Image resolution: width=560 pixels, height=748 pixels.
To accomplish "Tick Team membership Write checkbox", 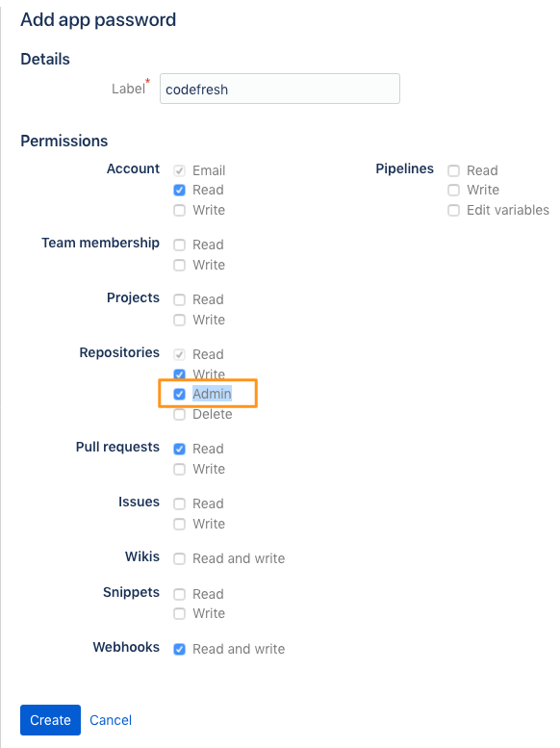I will tap(179, 266).
